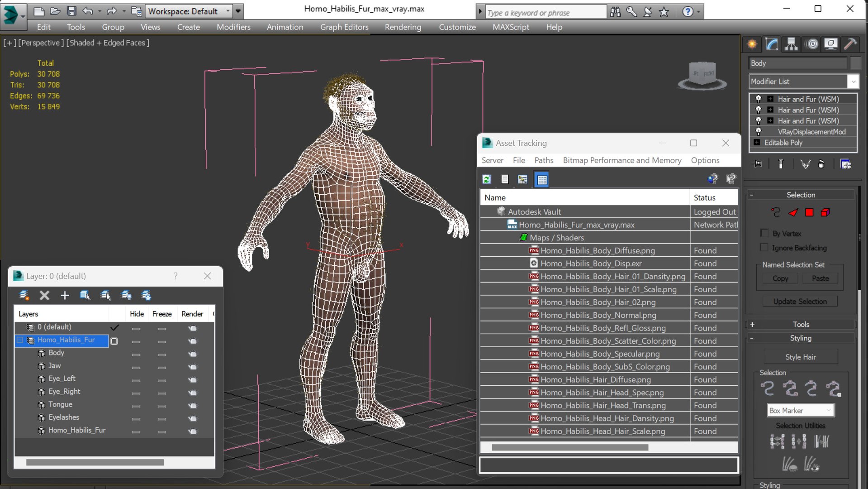Collapse the Selection rollout header
This screenshot has width=868, height=489.
pos(800,195)
